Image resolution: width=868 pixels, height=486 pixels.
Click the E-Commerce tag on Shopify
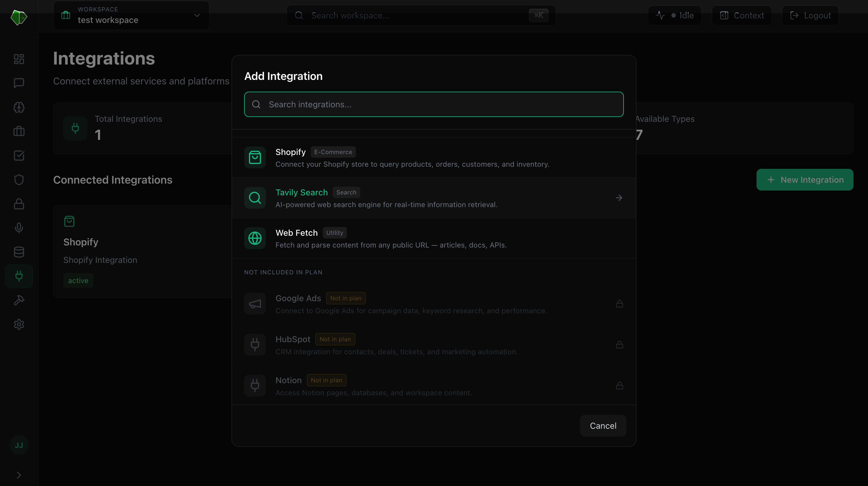(x=333, y=152)
